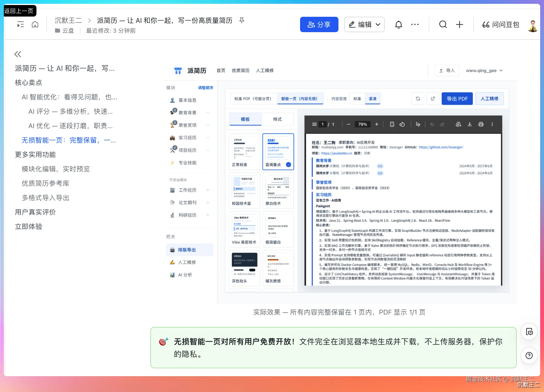544x392 pixels.
Task: Click 调整顺序 link
Action: [206, 88]
